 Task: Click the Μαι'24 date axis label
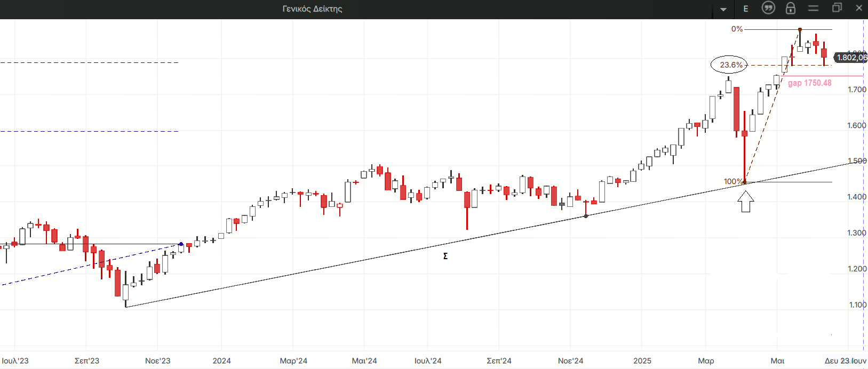364,360
